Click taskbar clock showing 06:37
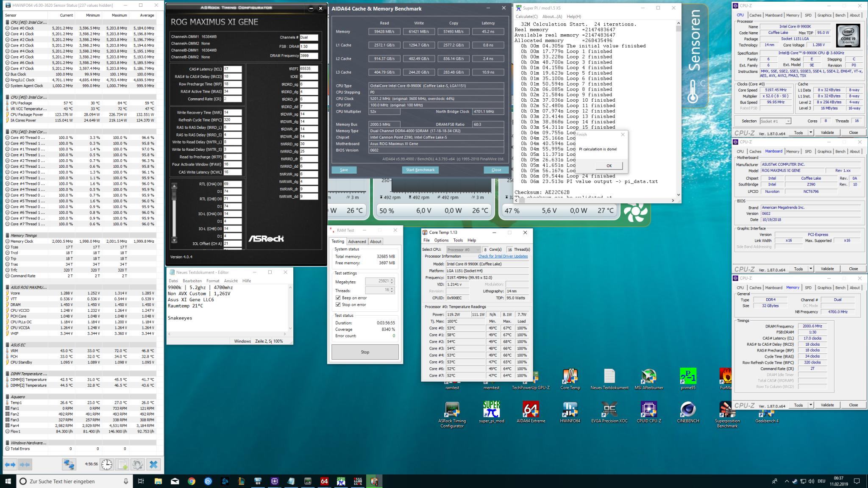This screenshot has height=488, width=868. [838, 481]
